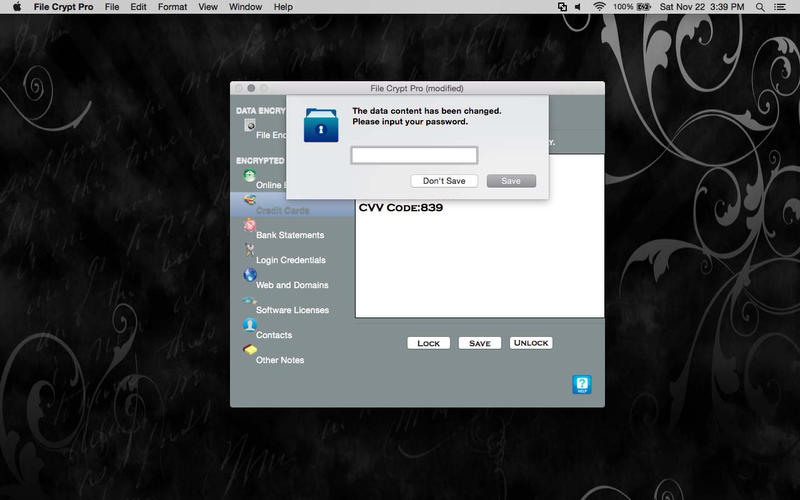Click the Contacts person icon
This screenshot has height=500, width=800.
coord(249,326)
